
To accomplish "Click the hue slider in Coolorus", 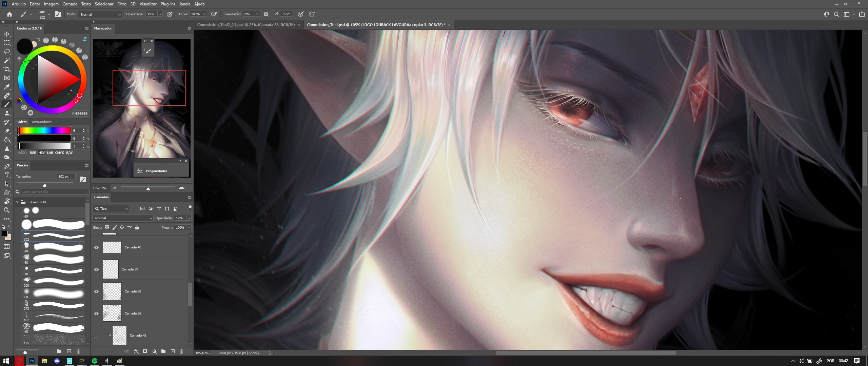I will coord(44,130).
